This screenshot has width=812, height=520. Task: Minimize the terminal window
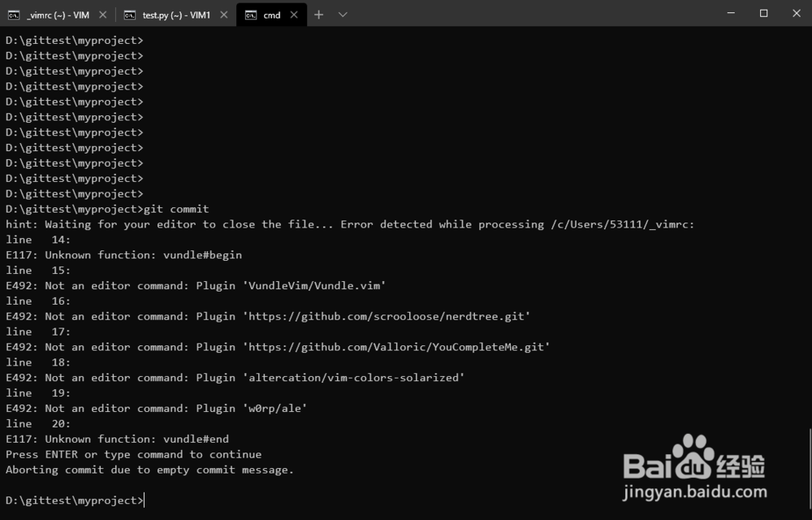731,13
